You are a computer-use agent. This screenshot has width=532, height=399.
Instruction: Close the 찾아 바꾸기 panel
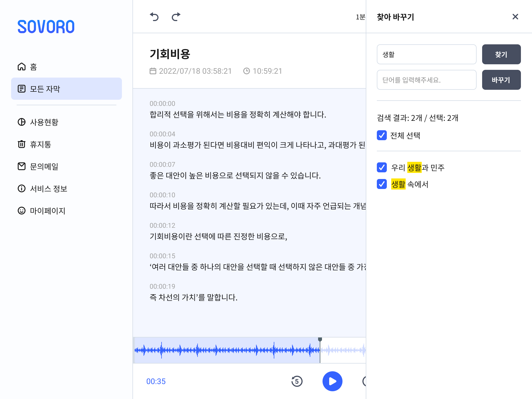click(x=515, y=17)
